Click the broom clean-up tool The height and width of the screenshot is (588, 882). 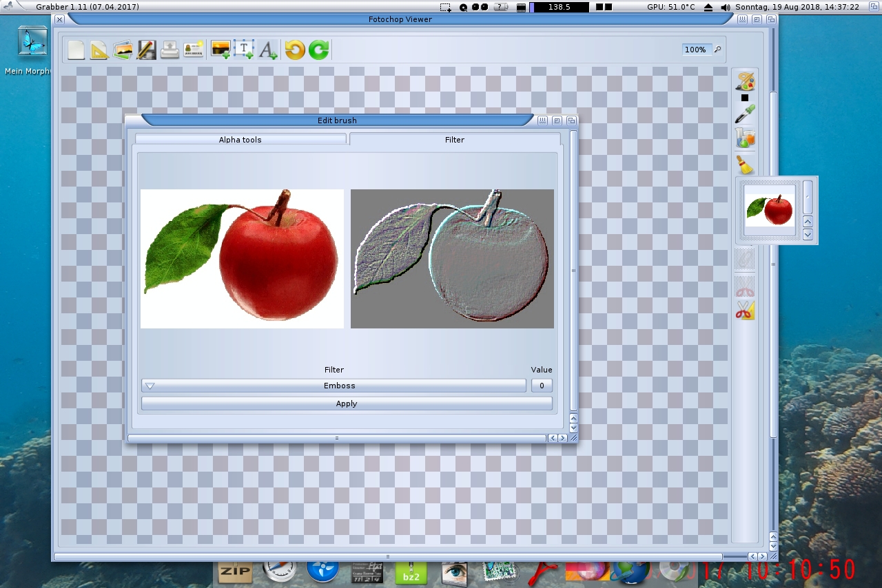745,165
